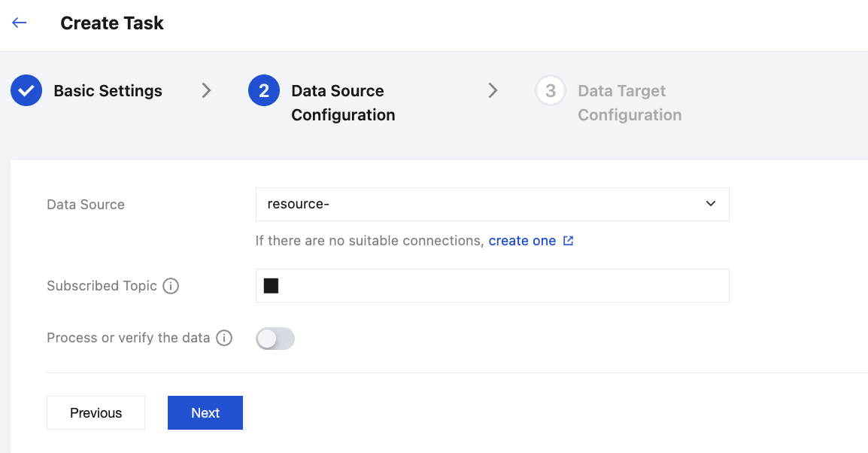This screenshot has height=453, width=868.
Task: Click chevron after Data Source Configuration step
Action: 493,91
